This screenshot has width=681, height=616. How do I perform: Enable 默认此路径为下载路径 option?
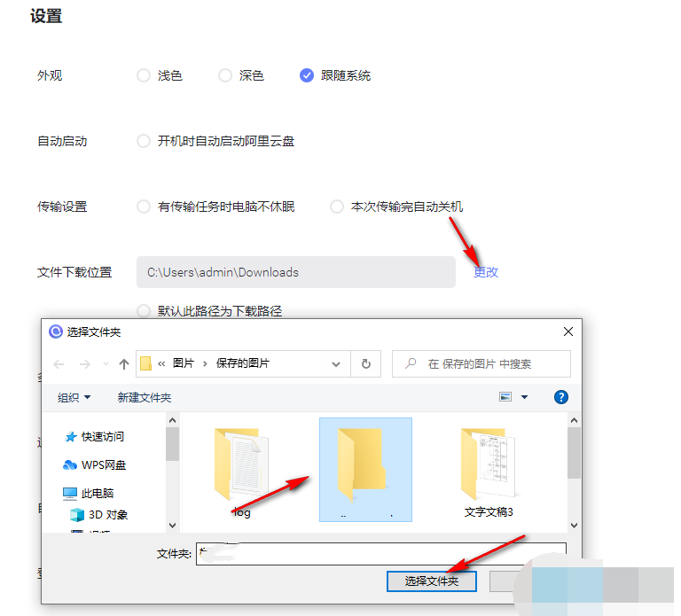(144, 311)
